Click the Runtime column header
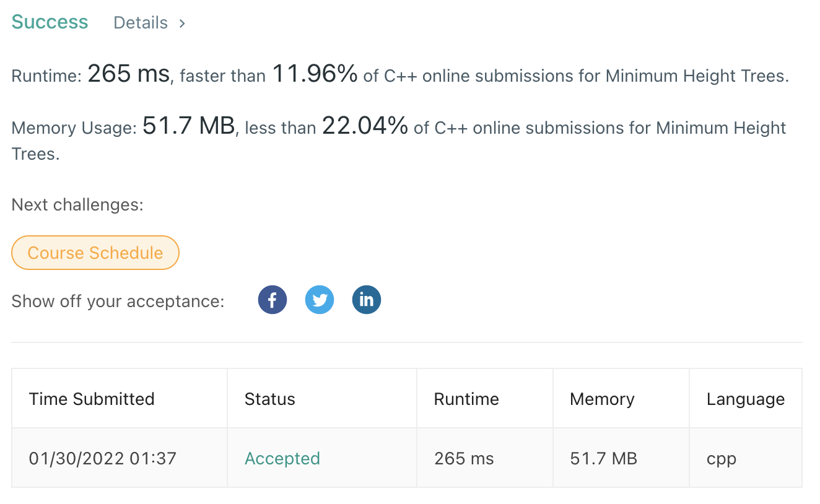Screen dimensions: 820x504 coord(466,399)
